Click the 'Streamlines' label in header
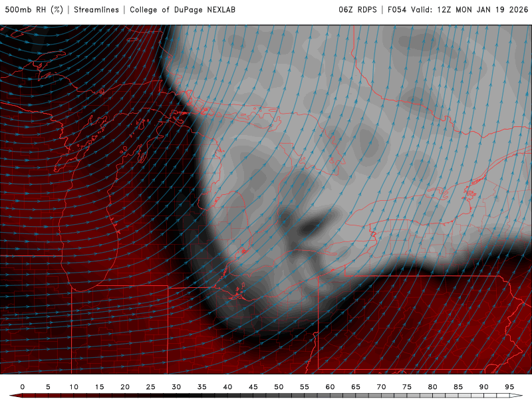The height and width of the screenshot is (399, 532). (x=96, y=10)
